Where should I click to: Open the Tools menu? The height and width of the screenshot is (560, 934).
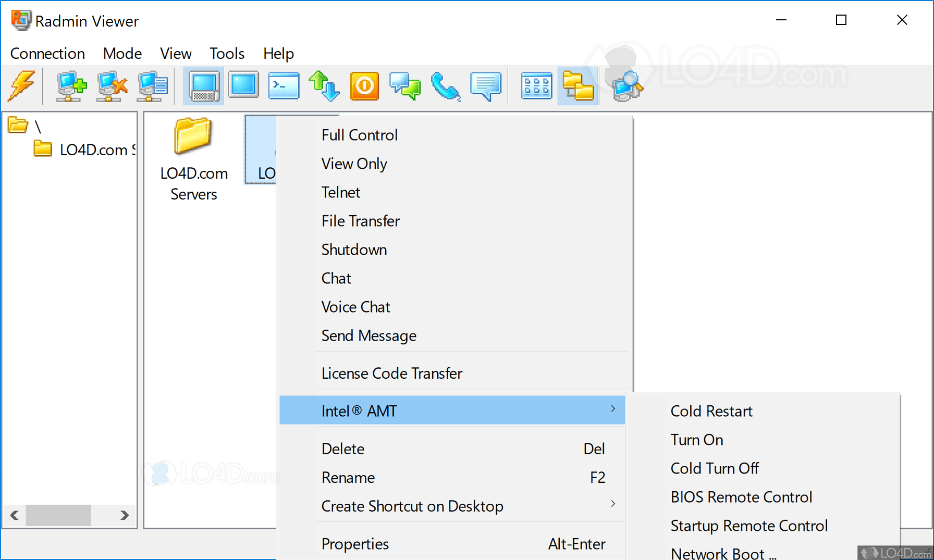click(227, 54)
